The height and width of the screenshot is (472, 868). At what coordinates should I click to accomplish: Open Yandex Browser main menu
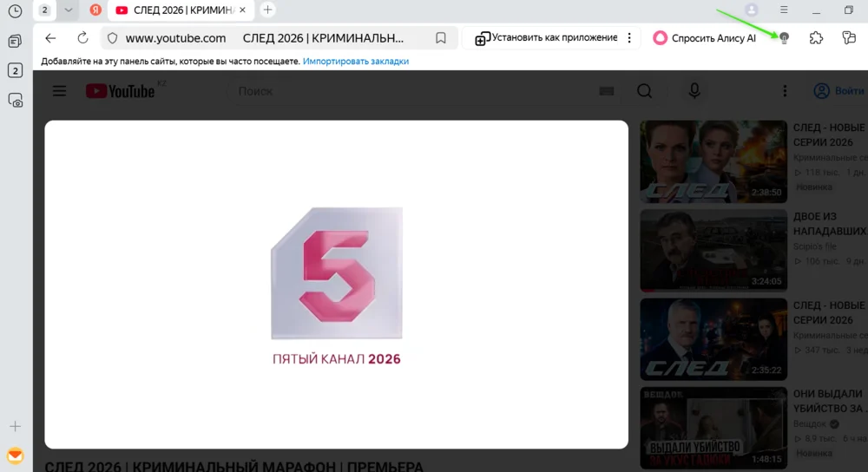coord(784,10)
